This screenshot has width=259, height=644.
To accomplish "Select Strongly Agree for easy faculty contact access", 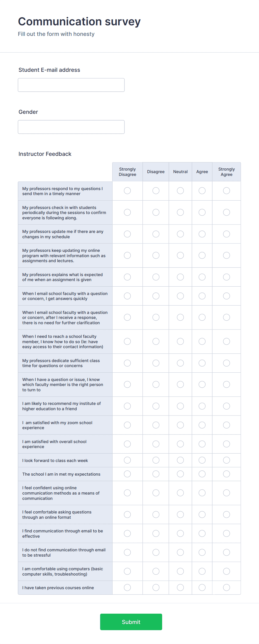I will (x=226, y=341).
